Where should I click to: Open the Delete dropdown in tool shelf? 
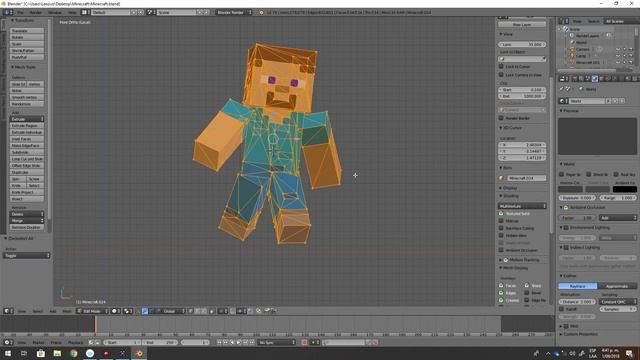pos(27,214)
